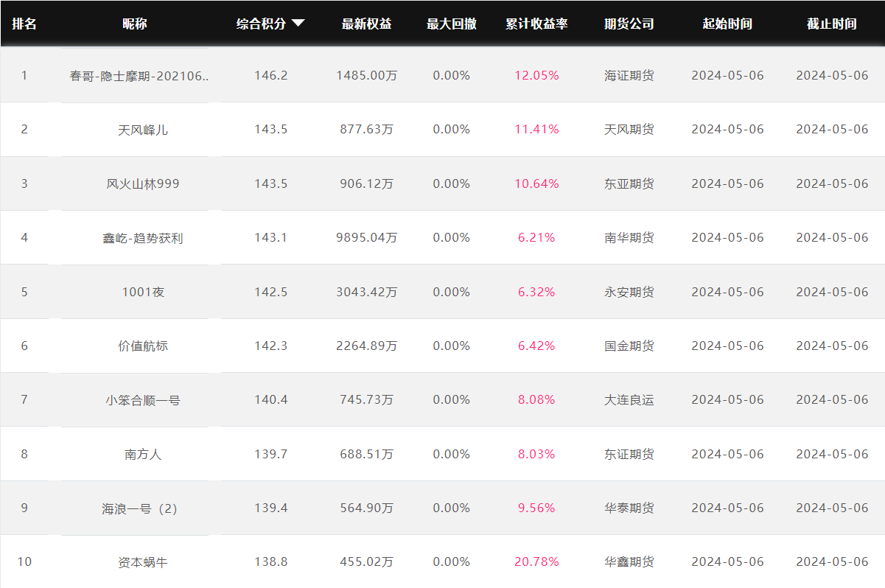
Task: Select company 大连良运
Action: pos(629,399)
